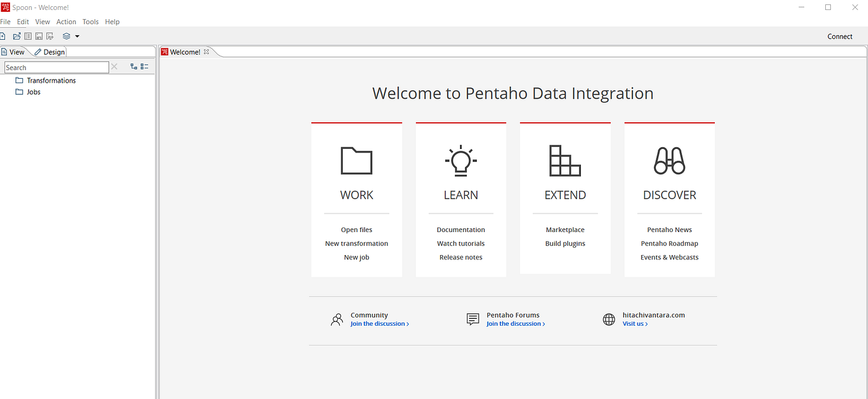Click the Pentaho Forums label
The height and width of the screenshot is (399, 868).
pyautogui.click(x=513, y=315)
